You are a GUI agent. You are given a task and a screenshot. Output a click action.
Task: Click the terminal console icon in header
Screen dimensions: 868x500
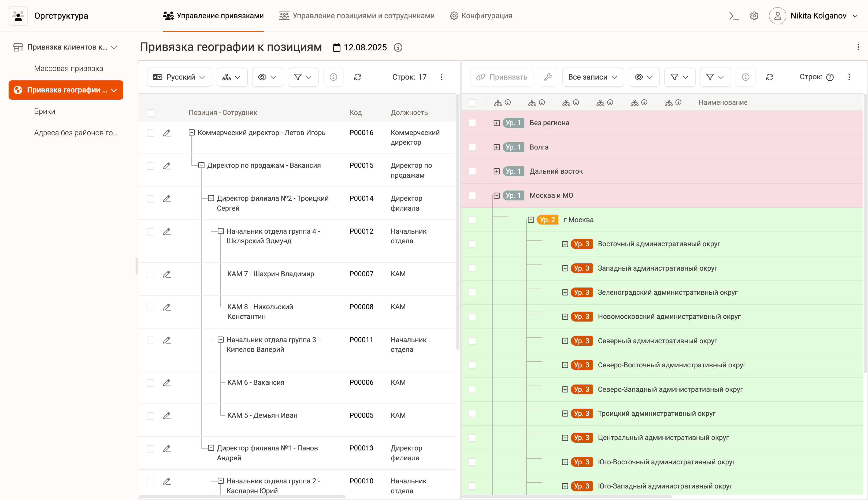pyautogui.click(x=734, y=16)
